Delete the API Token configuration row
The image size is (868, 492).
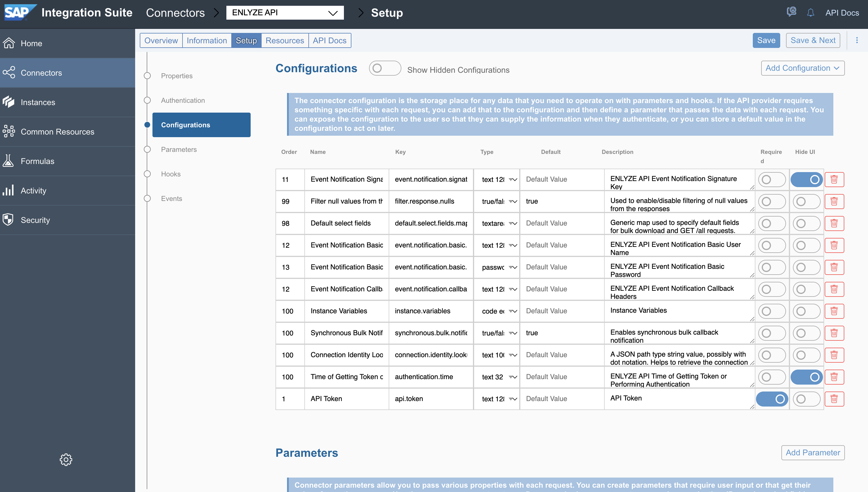[834, 399]
